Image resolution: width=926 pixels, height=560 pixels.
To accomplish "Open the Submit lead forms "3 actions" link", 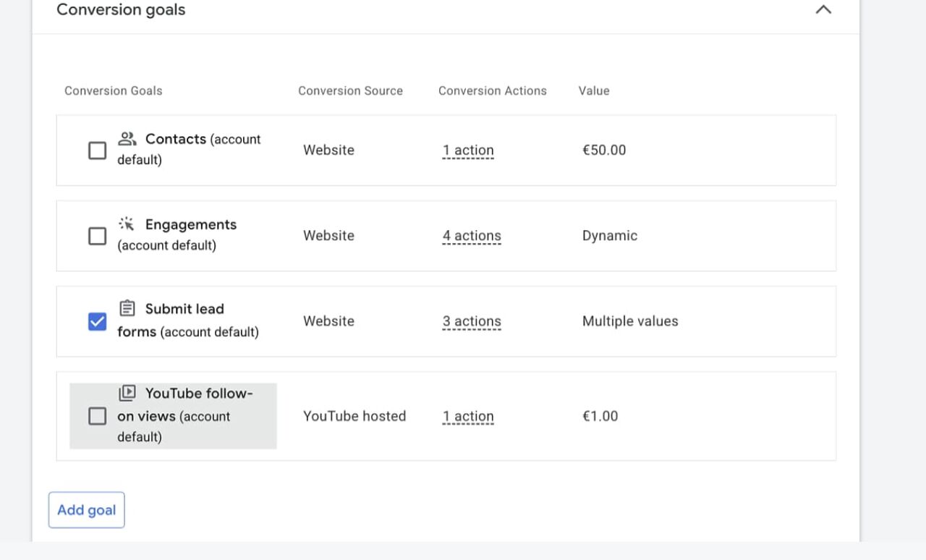I will [472, 321].
